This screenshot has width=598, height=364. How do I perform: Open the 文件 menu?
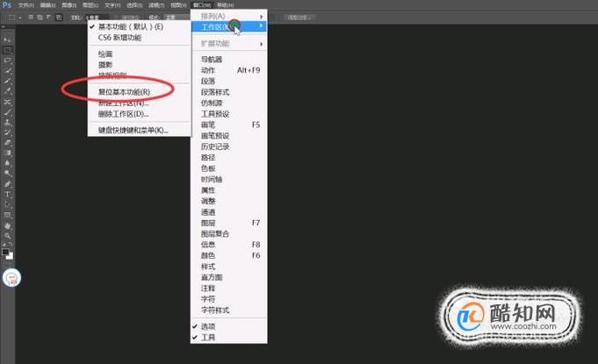[26, 5]
